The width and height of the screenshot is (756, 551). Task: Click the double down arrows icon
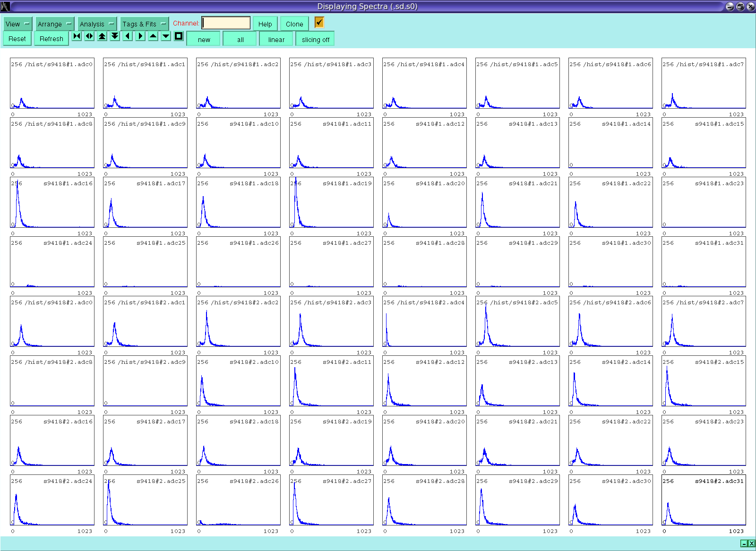click(115, 36)
